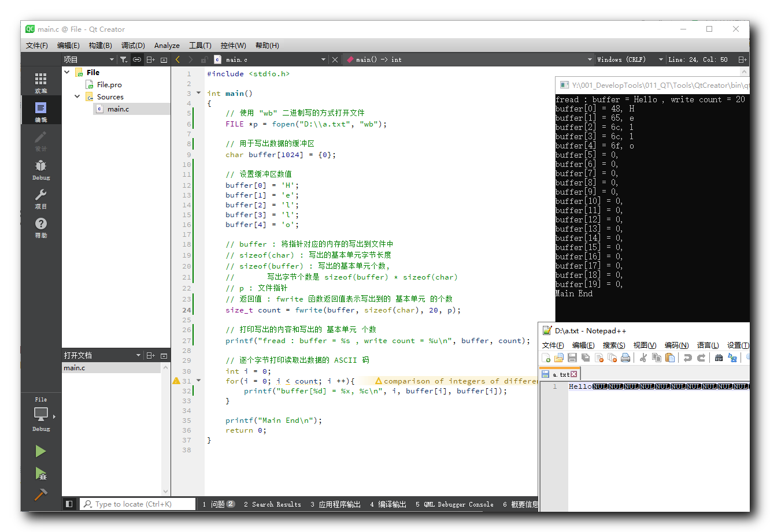Open the main.c open-documents dropdown
This screenshot has width=770, height=532.
click(x=323, y=59)
